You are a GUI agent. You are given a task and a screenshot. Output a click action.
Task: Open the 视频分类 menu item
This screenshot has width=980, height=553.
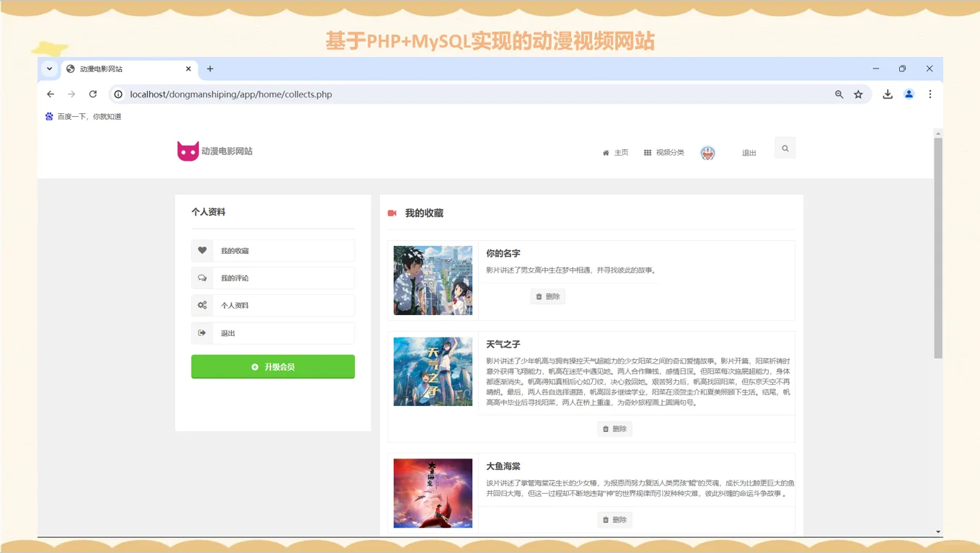click(x=671, y=152)
